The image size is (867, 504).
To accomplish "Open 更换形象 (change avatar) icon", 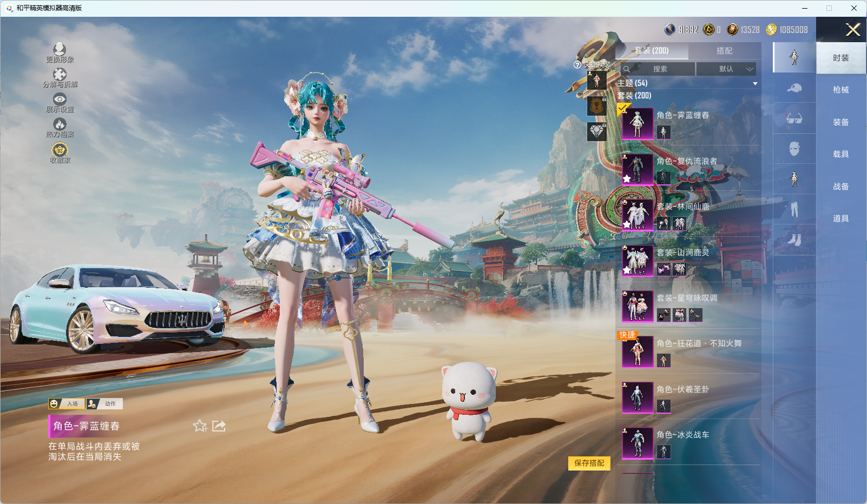I will (x=60, y=50).
